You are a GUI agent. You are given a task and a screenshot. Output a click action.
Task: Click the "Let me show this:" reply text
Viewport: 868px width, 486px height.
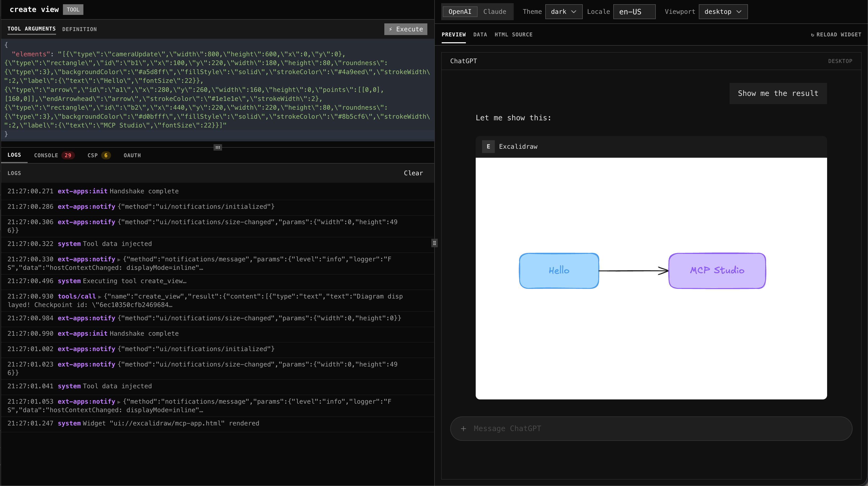pos(513,118)
